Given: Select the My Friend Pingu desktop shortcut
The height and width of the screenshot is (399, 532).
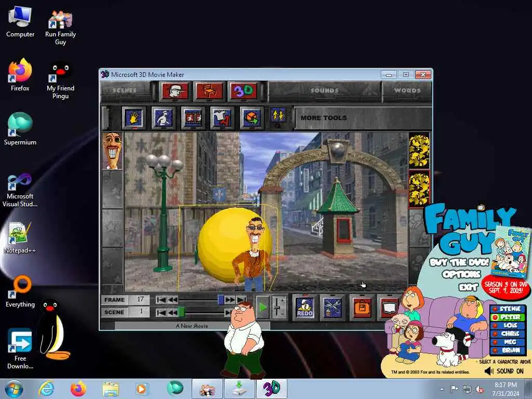Looking at the screenshot, I should click(60, 80).
